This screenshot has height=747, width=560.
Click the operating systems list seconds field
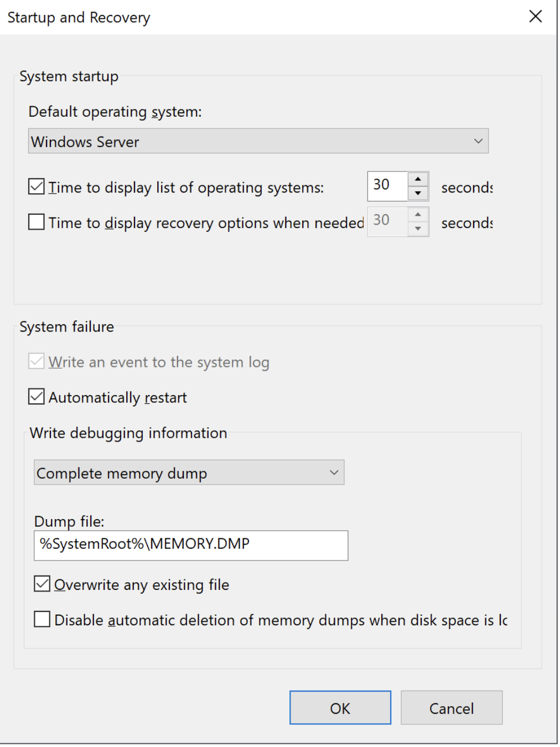pos(387,186)
